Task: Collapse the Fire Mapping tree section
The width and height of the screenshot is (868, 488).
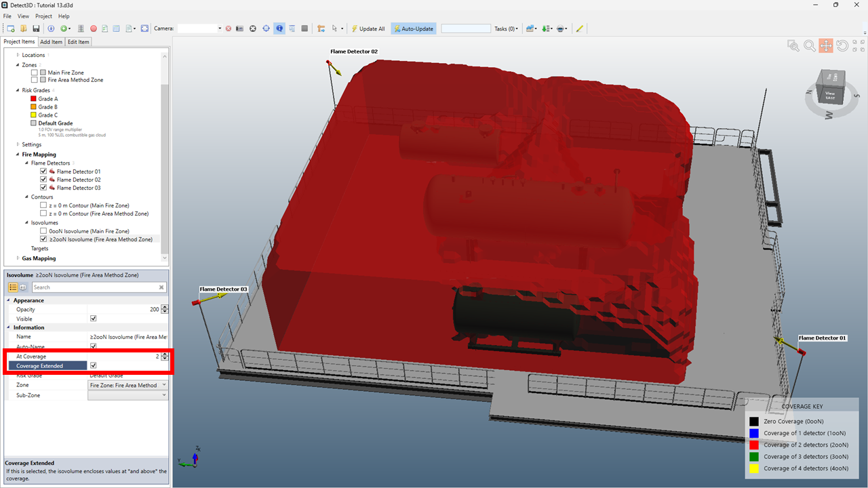Action: [x=16, y=154]
